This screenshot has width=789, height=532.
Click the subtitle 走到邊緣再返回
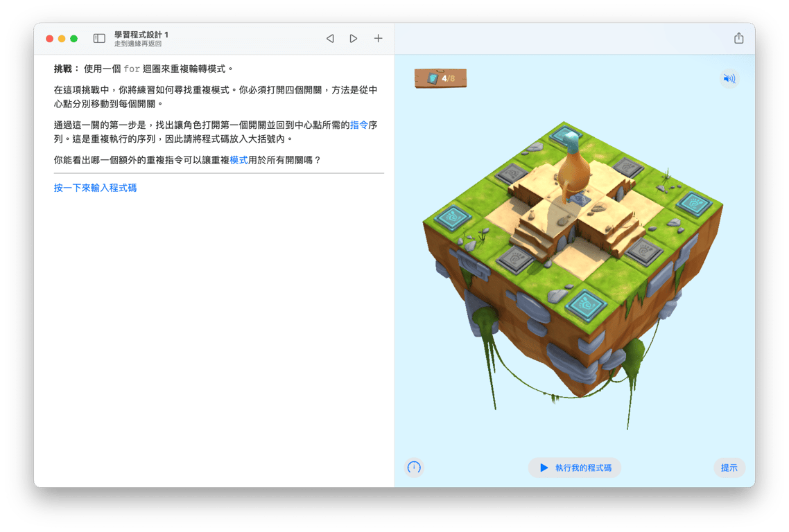(138, 44)
